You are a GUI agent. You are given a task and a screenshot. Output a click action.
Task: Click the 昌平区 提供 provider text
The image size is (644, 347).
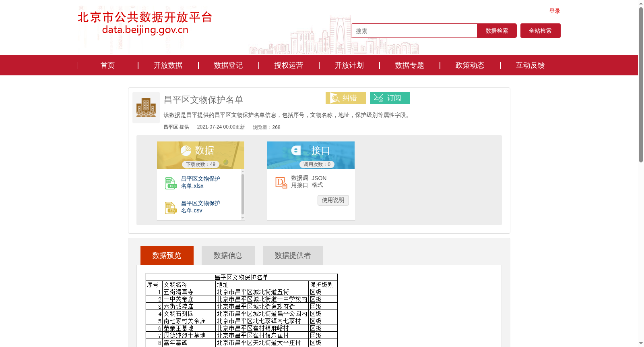click(x=176, y=127)
